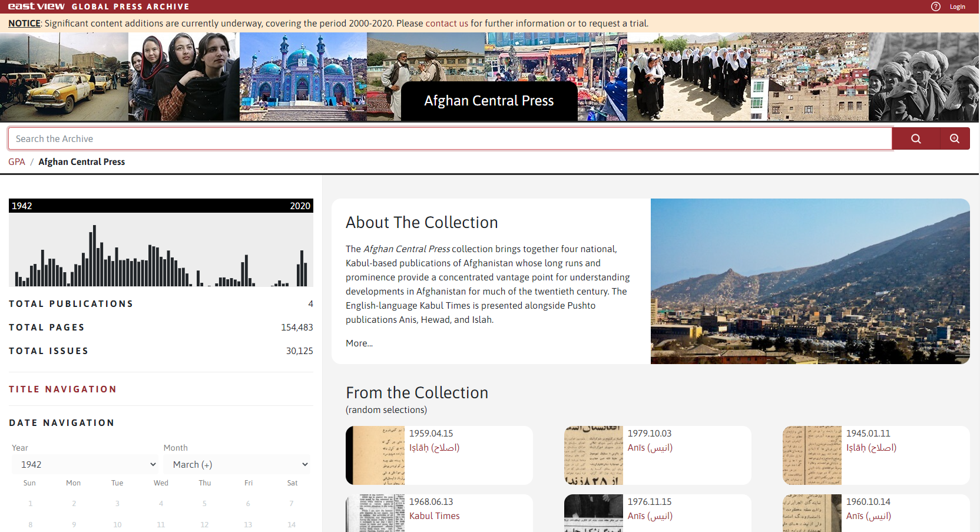Viewport: 980px width, 532px height.
Task: Click the Anīs title under 1960.10.14
Action: coord(869,516)
